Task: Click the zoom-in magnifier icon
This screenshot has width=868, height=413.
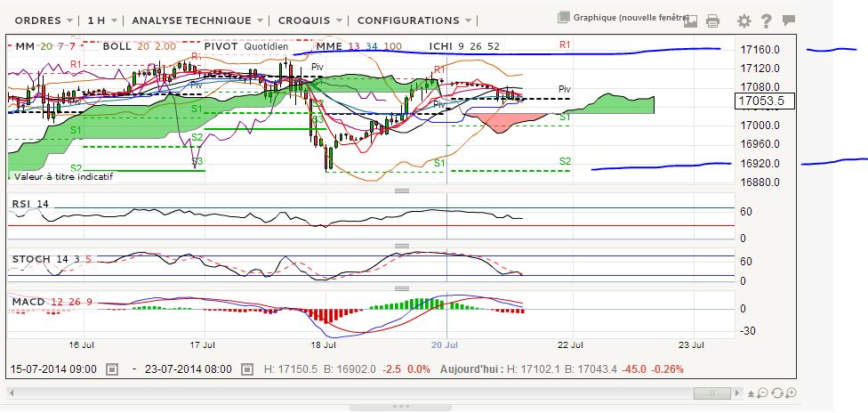Action: (x=791, y=393)
